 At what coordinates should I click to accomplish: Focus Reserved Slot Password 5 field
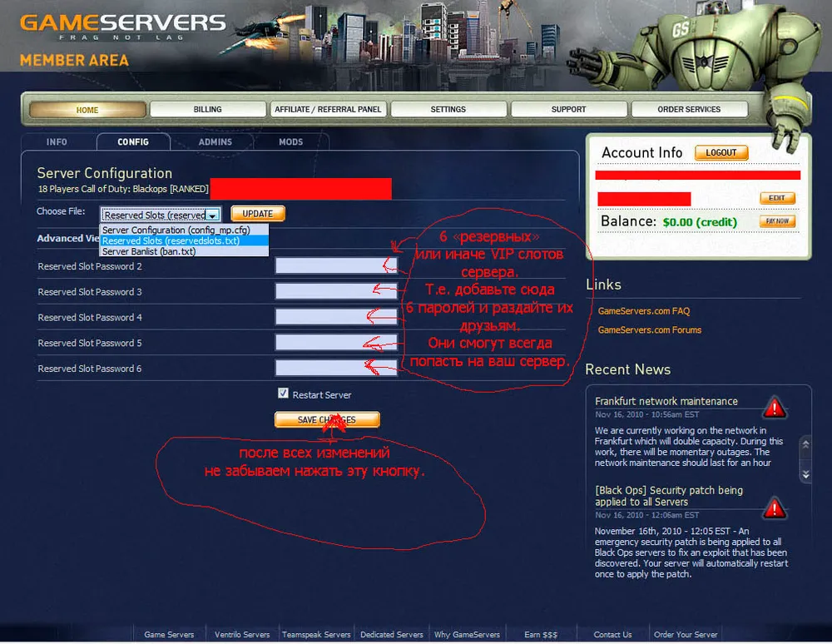(336, 342)
